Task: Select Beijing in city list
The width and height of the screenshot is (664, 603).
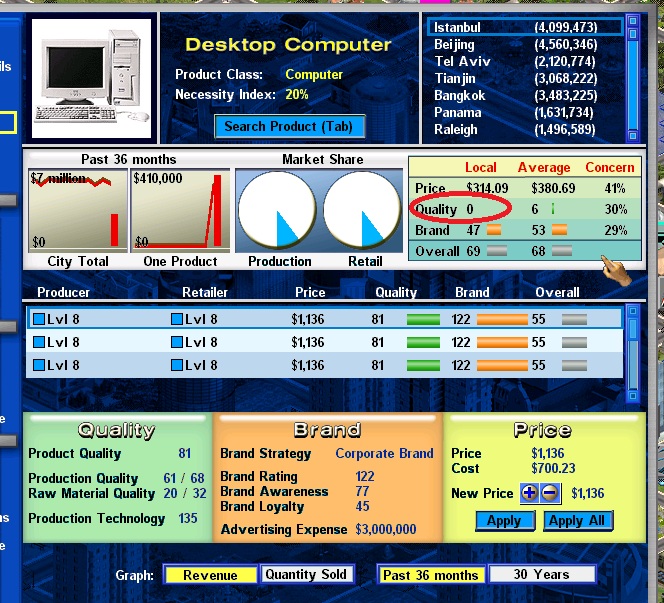Action: 525,44
